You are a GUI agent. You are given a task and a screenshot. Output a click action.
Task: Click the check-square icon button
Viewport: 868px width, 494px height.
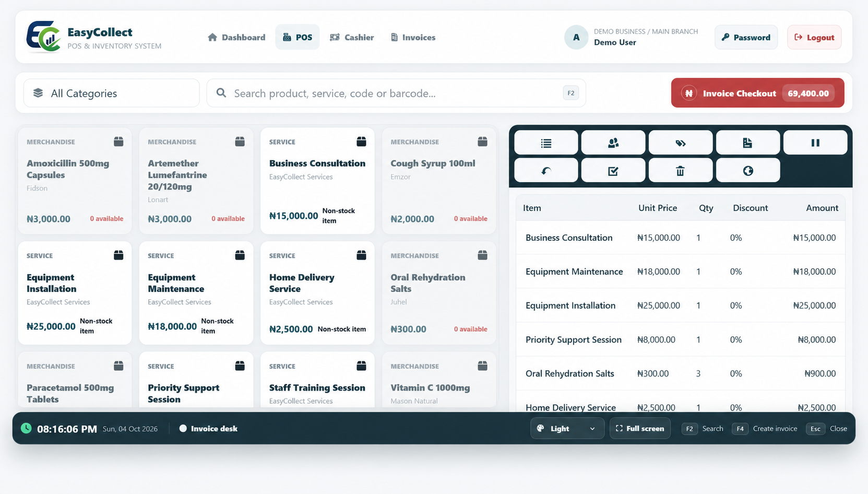pyautogui.click(x=613, y=170)
